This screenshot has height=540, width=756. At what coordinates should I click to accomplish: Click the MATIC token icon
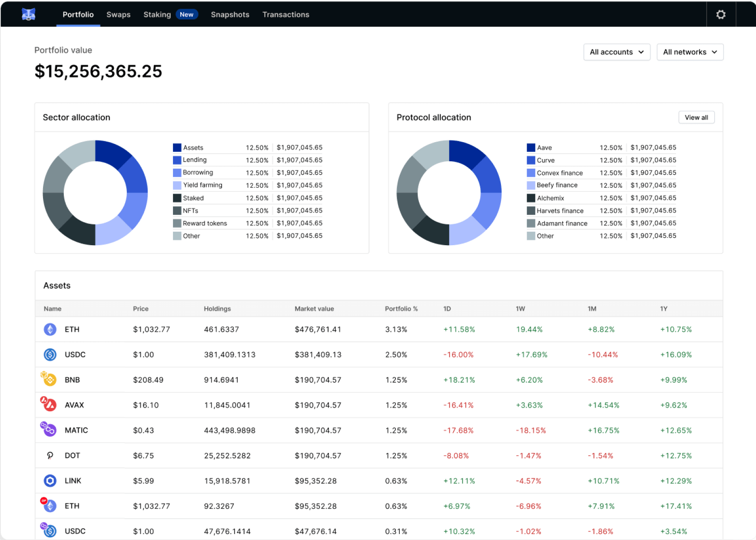point(49,430)
